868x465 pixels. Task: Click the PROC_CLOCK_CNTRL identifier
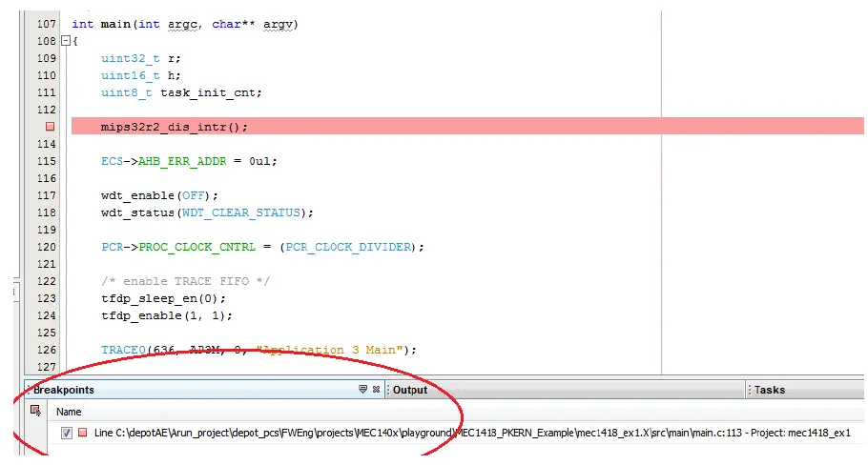197,247
